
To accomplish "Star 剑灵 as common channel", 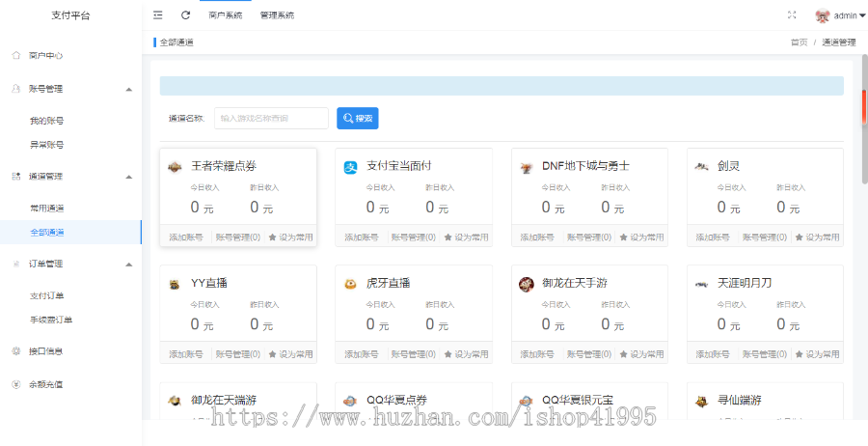I will point(817,237).
